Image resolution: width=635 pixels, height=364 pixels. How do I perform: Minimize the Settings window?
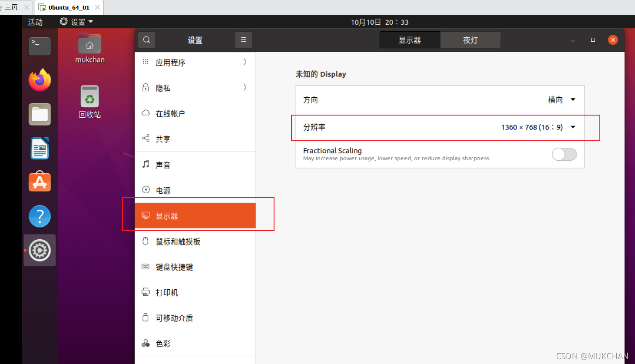pyautogui.click(x=573, y=40)
